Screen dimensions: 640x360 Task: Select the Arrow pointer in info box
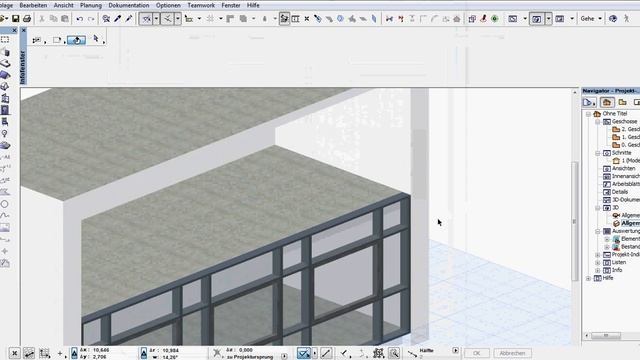[x=96, y=39]
